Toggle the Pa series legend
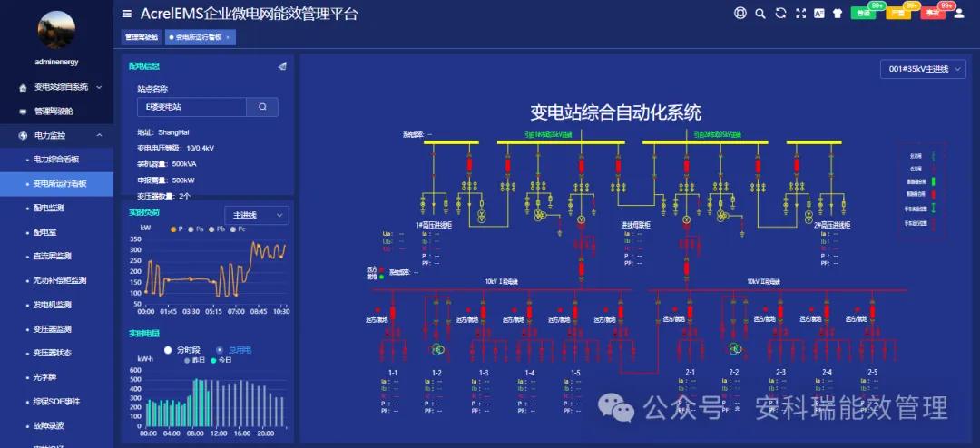 point(196,229)
